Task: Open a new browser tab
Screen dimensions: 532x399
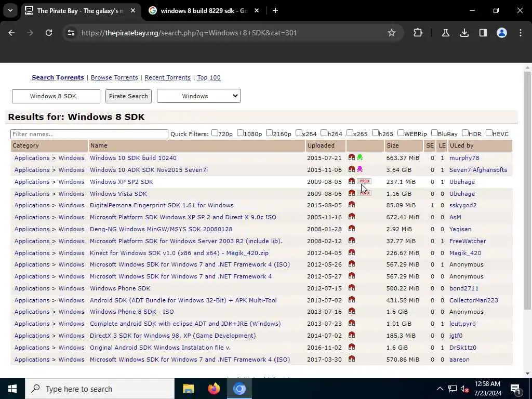Action: tap(275, 11)
